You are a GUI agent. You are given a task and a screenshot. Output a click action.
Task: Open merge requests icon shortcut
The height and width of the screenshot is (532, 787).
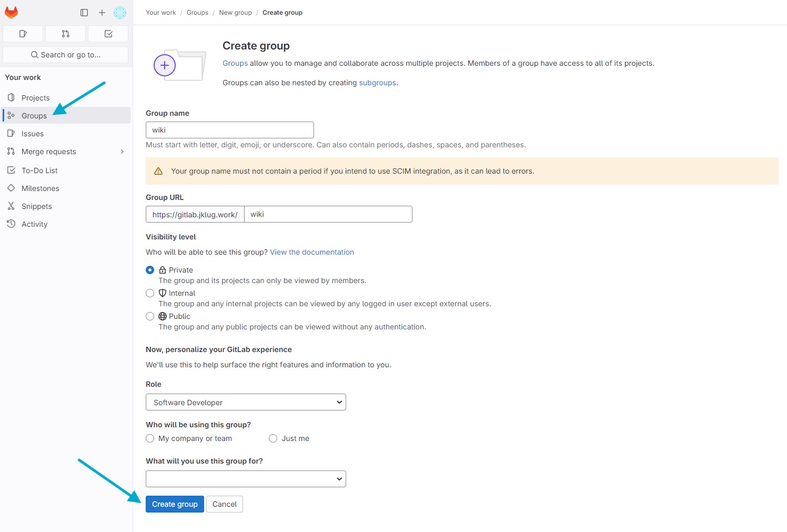pos(66,34)
